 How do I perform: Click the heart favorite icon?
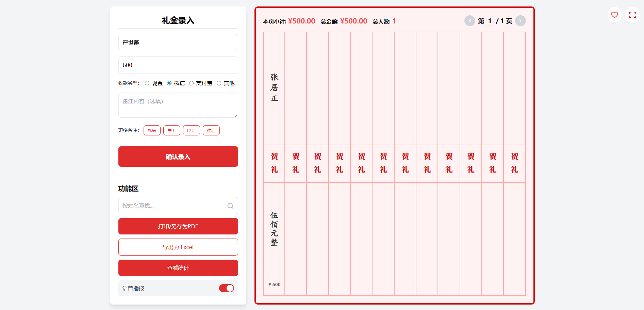coord(614,15)
